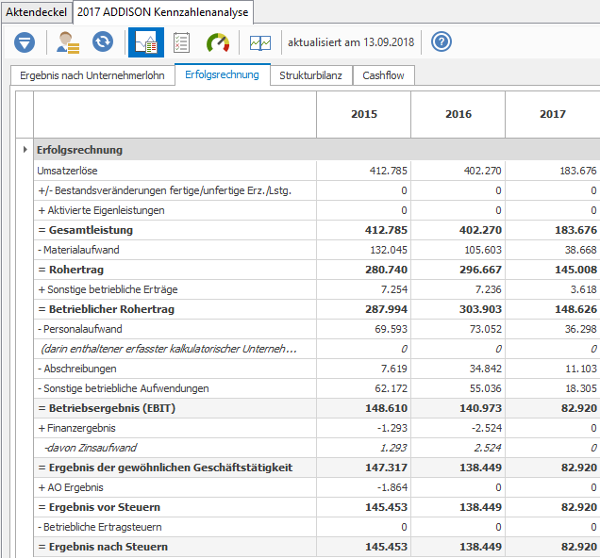The width and height of the screenshot is (600, 558).
Task: Select Materialaufwand 2015 value 132.045
Action: click(x=389, y=250)
